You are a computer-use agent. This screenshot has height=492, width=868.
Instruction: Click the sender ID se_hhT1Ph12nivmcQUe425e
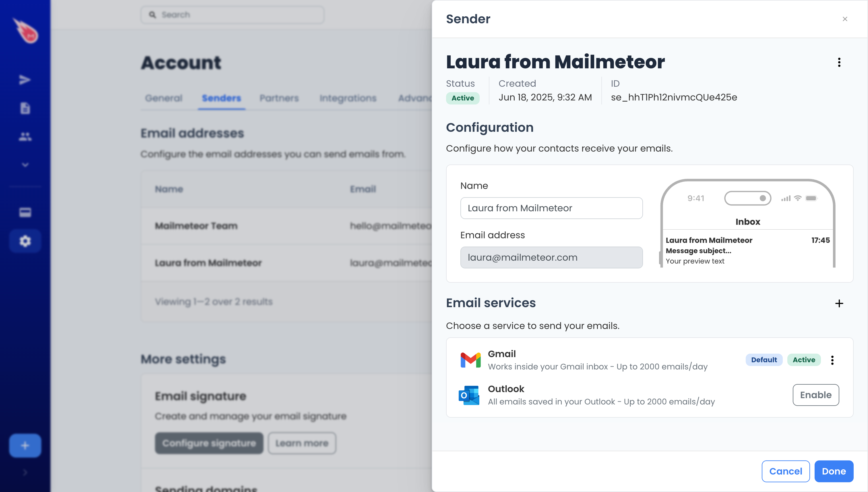point(674,97)
